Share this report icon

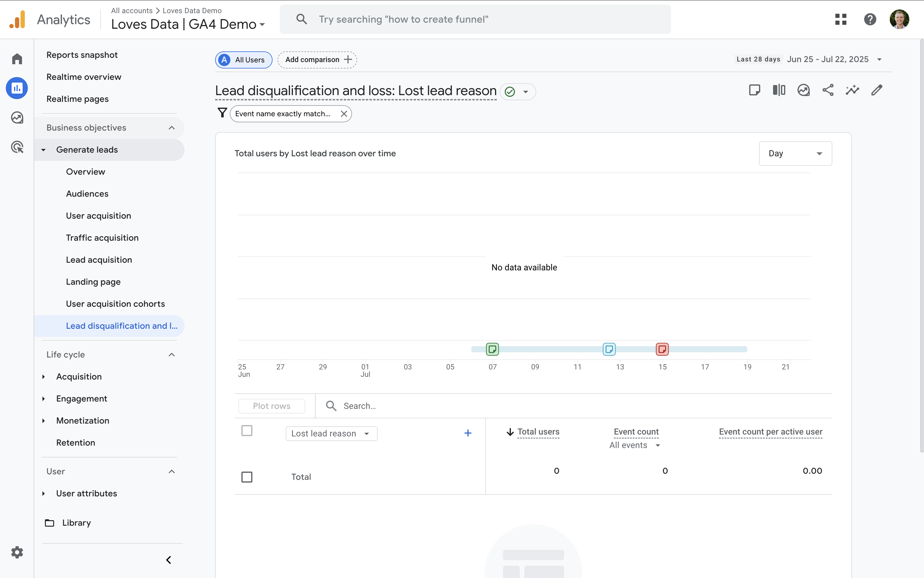(828, 90)
